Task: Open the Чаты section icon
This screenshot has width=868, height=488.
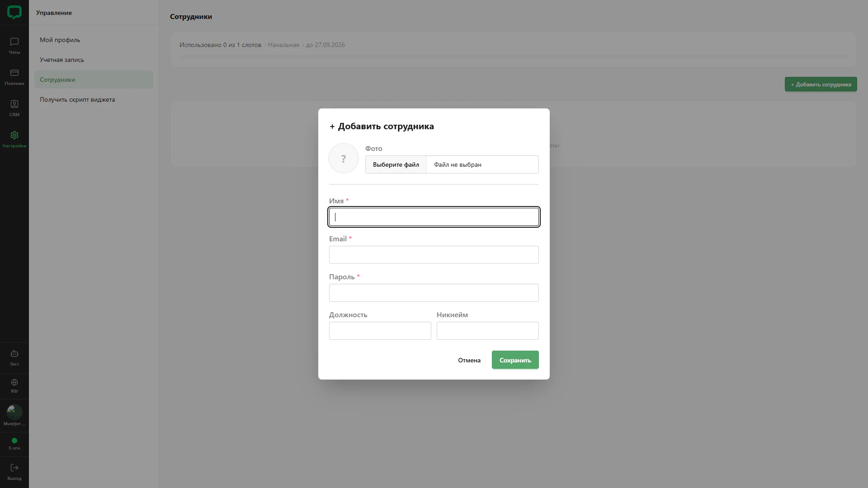Action: coord(14,42)
